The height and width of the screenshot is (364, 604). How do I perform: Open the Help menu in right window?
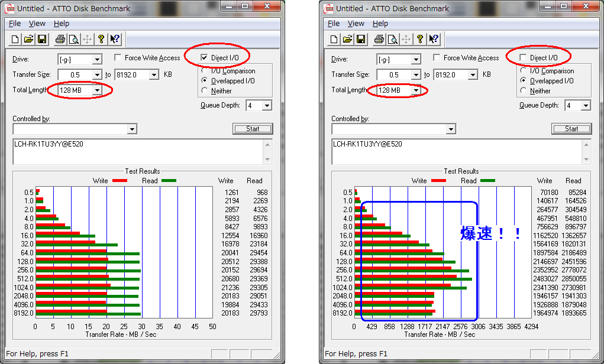click(x=380, y=24)
